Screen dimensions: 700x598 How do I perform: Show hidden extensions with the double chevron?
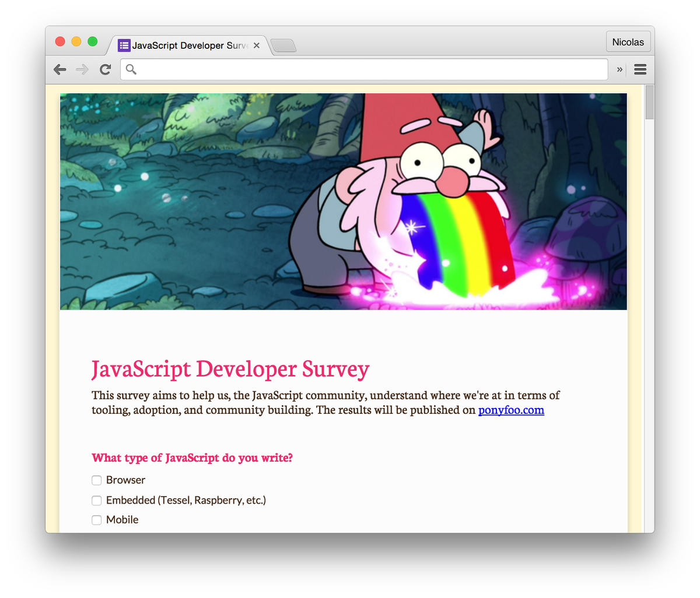click(619, 69)
